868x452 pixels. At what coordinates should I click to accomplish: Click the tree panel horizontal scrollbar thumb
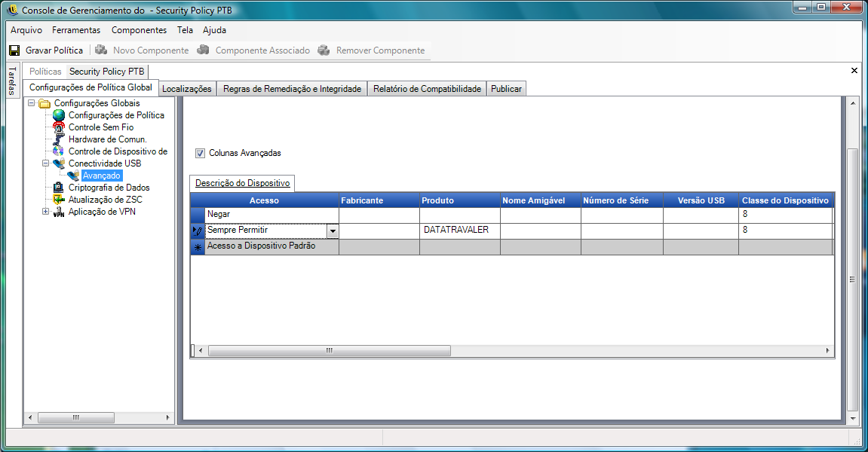point(76,417)
